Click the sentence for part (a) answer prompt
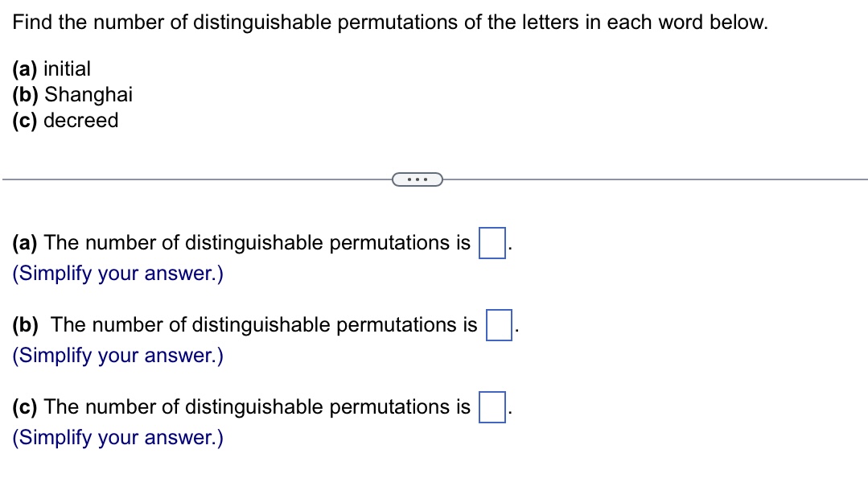Image resolution: width=868 pixels, height=503 pixels. (241, 242)
